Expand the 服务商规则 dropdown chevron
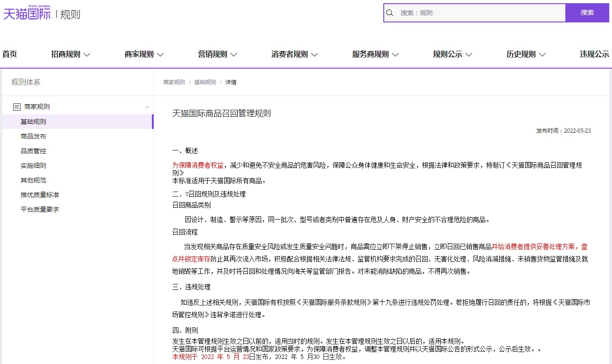612x364 pixels. click(x=395, y=55)
